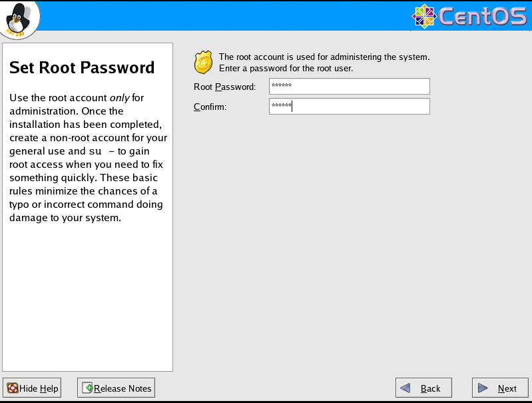Screen dimensions: 532x403
Task: Go to Next installation step
Action: click(x=500, y=388)
